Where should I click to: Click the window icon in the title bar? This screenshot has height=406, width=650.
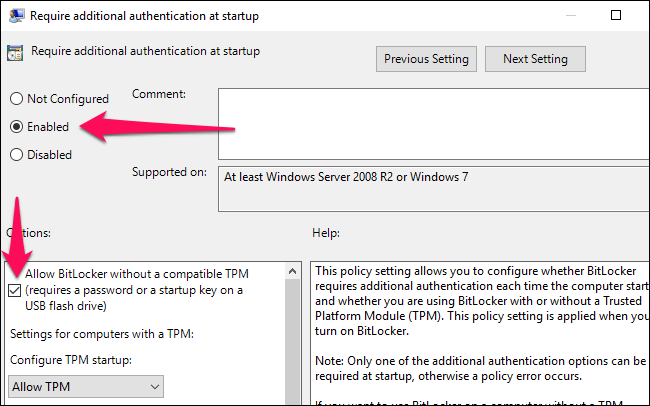point(14,14)
